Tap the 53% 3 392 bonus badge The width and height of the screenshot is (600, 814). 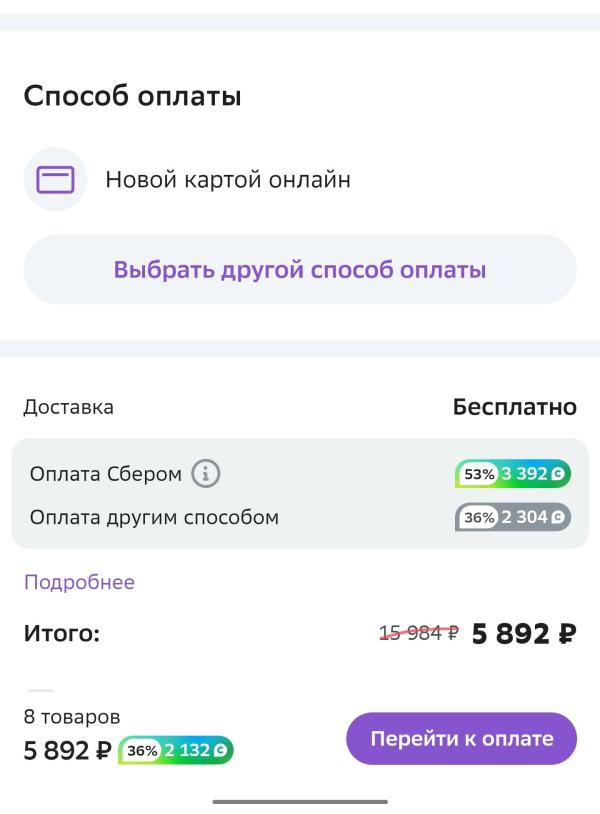[512, 473]
